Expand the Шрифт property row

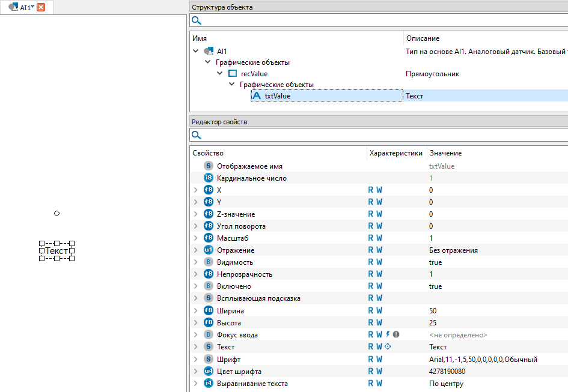[x=195, y=359]
